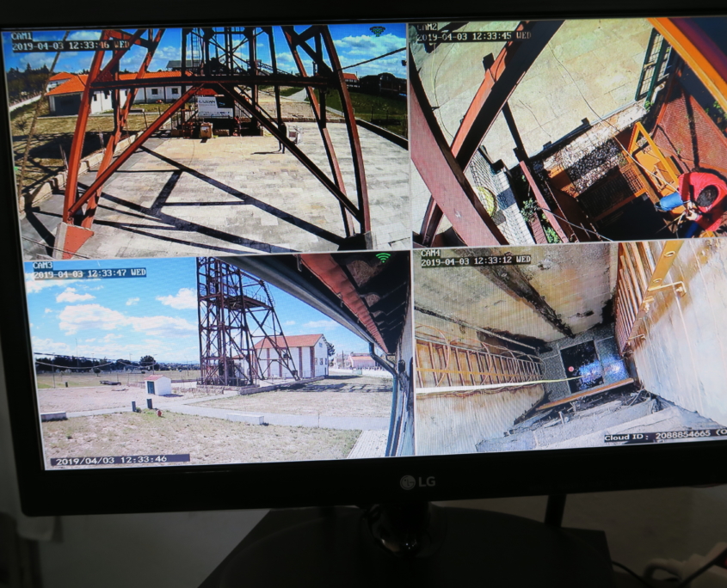Click the CAM2 timestamp showing 12:33:45
This screenshot has width=727, height=588.
[474, 36]
